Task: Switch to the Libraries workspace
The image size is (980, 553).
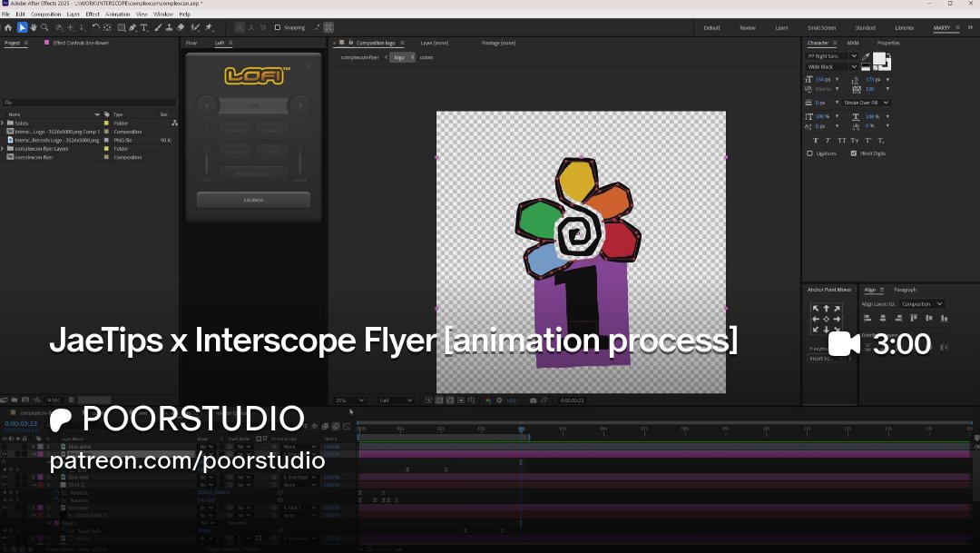Action: 905,27
